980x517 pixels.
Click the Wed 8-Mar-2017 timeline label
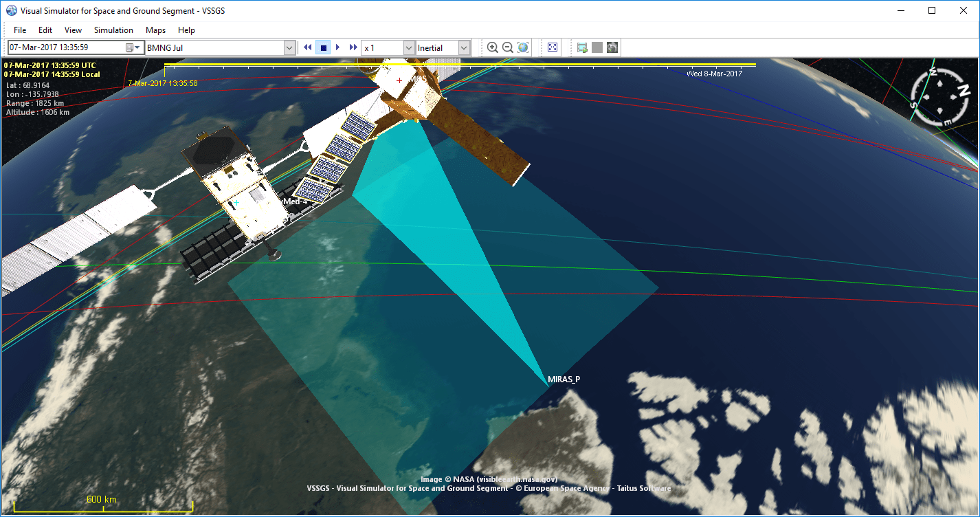click(x=715, y=74)
